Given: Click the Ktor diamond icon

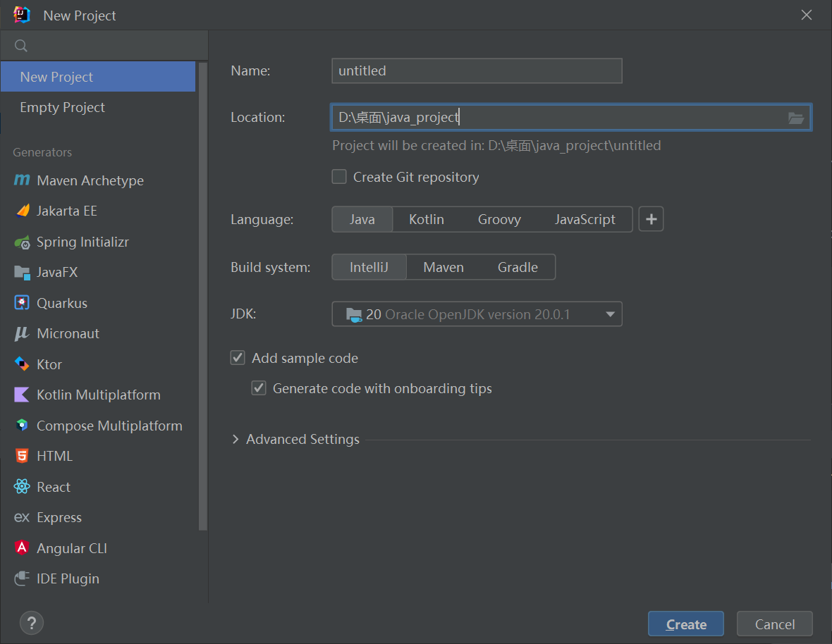Looking at the screenshot, I should [x=22, y=364].
